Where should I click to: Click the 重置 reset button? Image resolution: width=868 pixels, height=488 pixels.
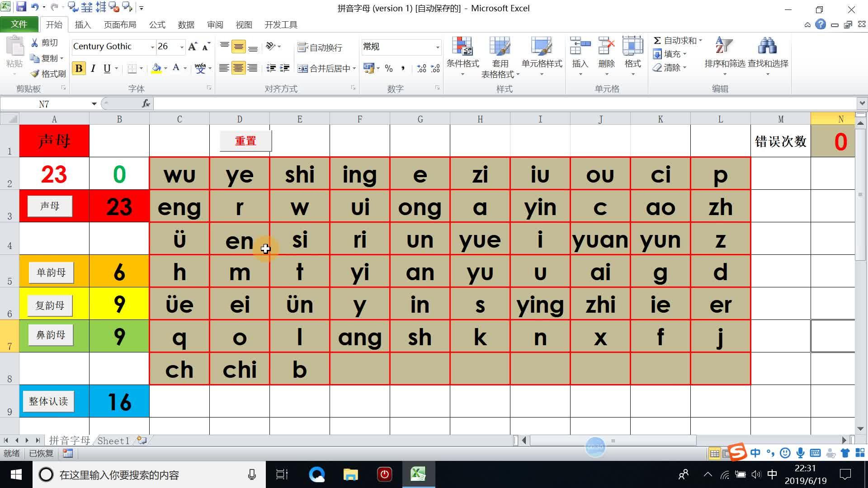pos(245,141)
